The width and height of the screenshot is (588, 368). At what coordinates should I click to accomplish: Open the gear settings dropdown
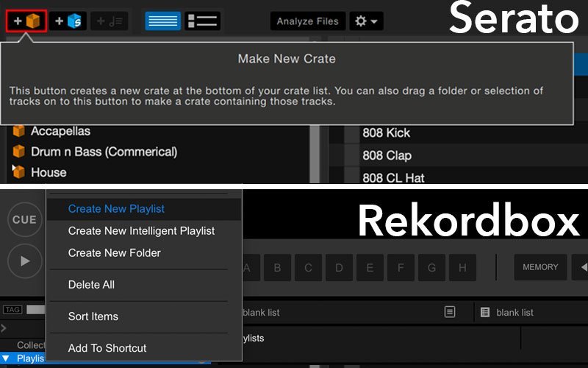click(366, 21)
